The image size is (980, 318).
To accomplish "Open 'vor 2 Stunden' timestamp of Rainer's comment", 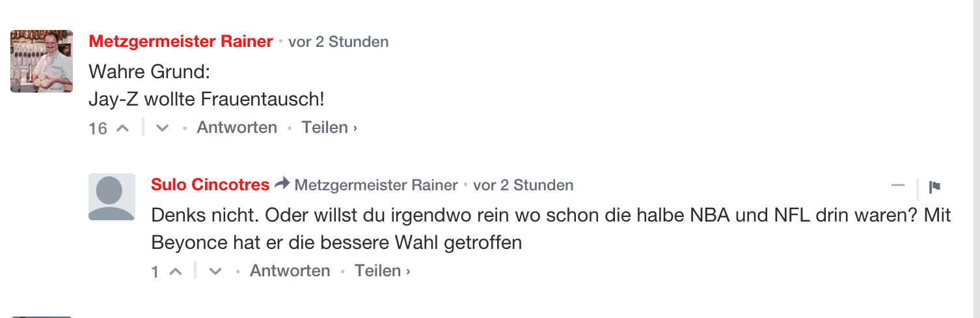I will coord(338,42).
